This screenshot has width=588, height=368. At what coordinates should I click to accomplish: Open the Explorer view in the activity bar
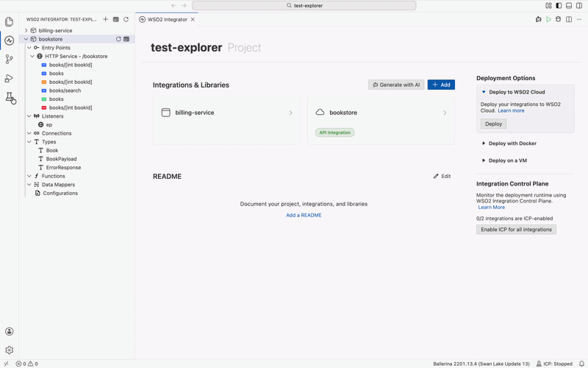click(x=10, y=22)
